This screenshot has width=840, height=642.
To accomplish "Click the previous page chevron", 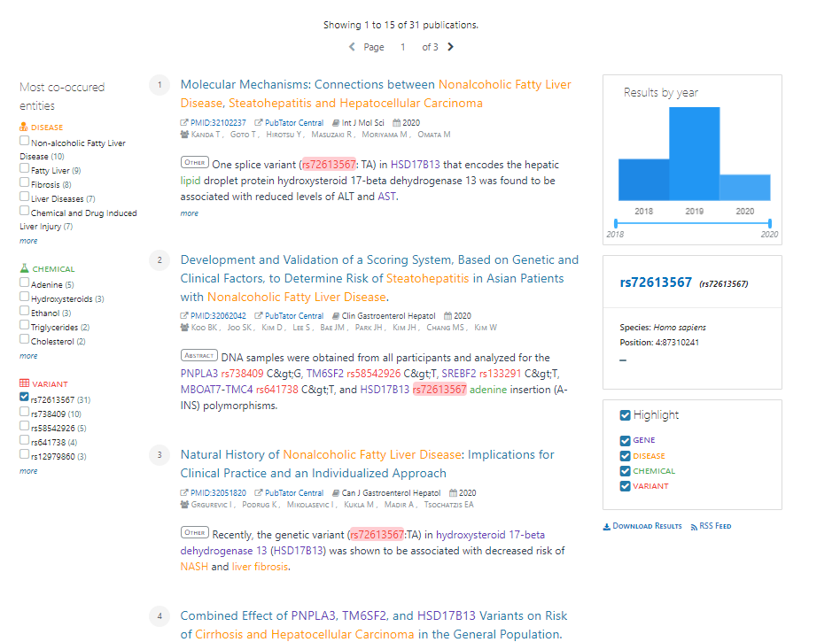I will [352, 47].
